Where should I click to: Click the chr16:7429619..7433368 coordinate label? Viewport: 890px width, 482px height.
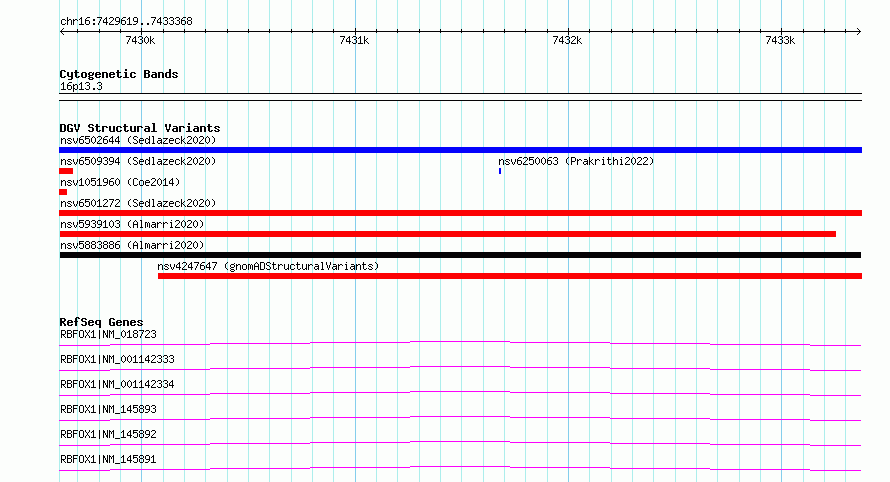(126, 22)
